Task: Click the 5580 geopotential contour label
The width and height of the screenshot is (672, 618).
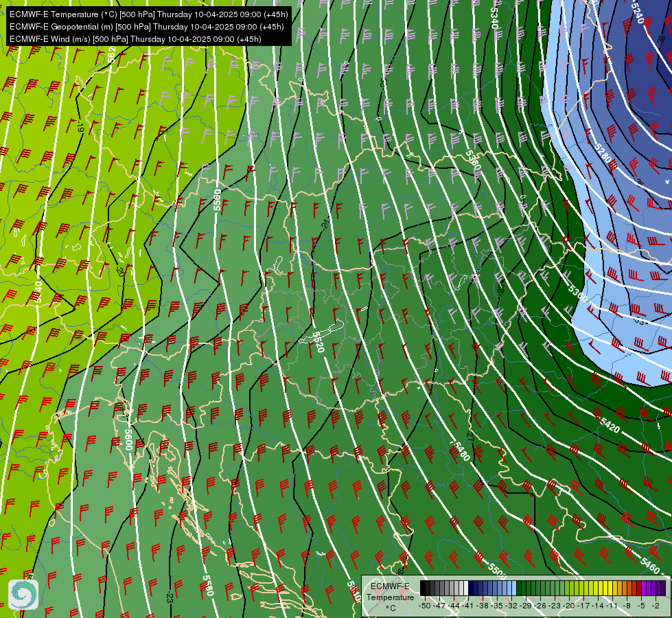Action: tap(207, 586)
